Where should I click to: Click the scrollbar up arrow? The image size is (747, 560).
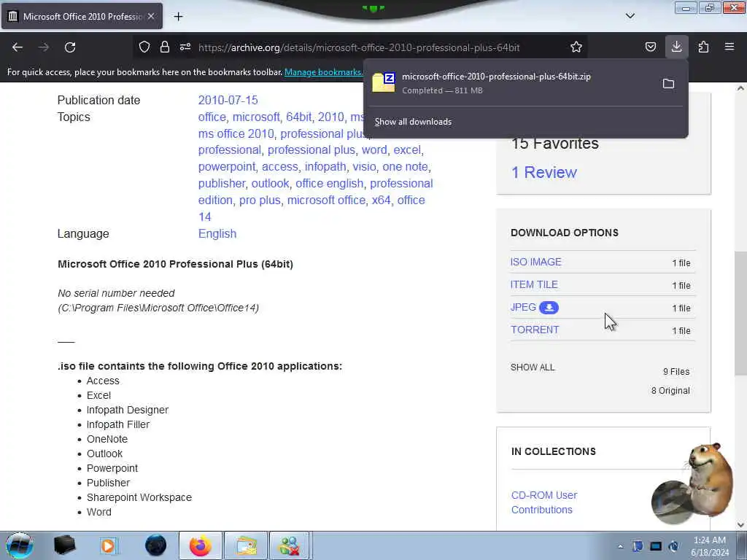click(741, 88)
